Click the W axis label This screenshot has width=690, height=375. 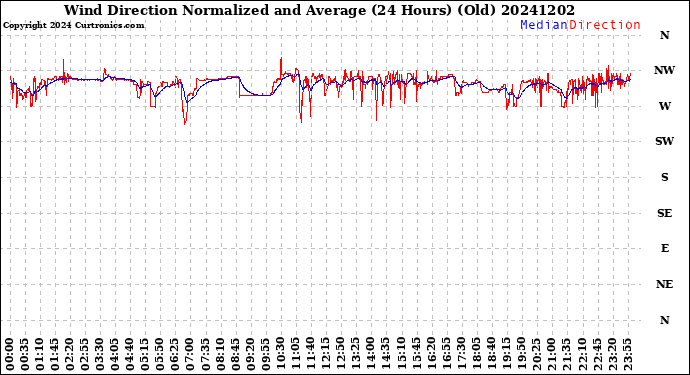[x=664, y=106]
